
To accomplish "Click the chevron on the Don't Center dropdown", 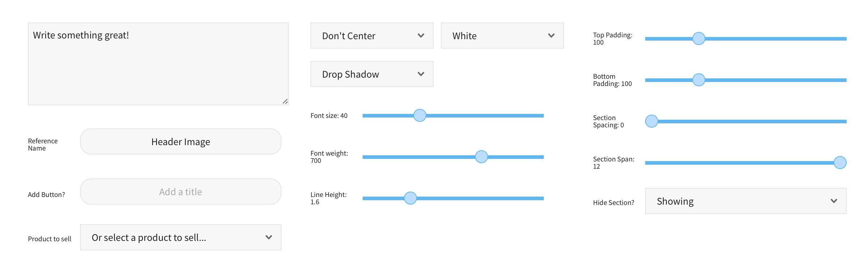I will pyautogui.click(x=421, y=35).
